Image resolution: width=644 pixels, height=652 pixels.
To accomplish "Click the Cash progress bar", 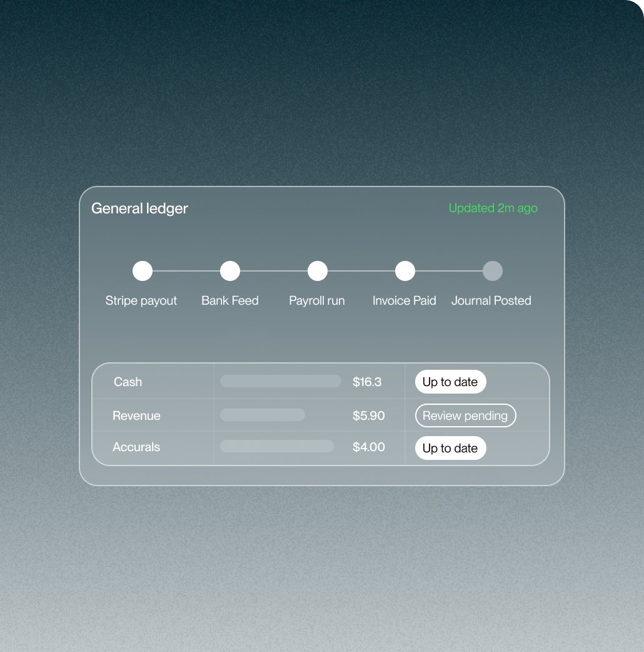I will (281, 381).
